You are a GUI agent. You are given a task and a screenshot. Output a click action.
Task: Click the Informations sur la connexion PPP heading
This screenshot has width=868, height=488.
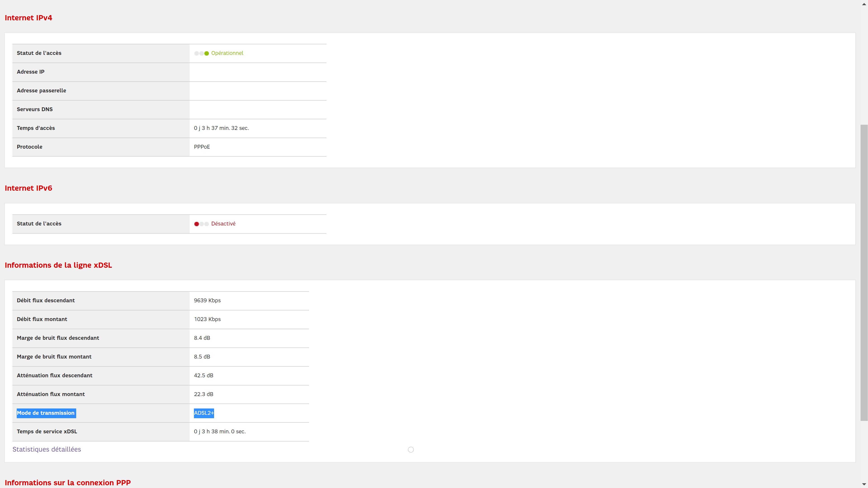(67, 483)
